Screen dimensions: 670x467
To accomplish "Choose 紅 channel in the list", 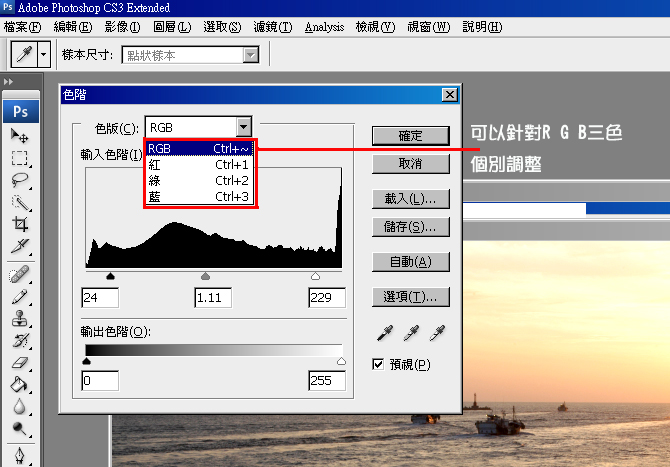I will (x=199, y=164).
